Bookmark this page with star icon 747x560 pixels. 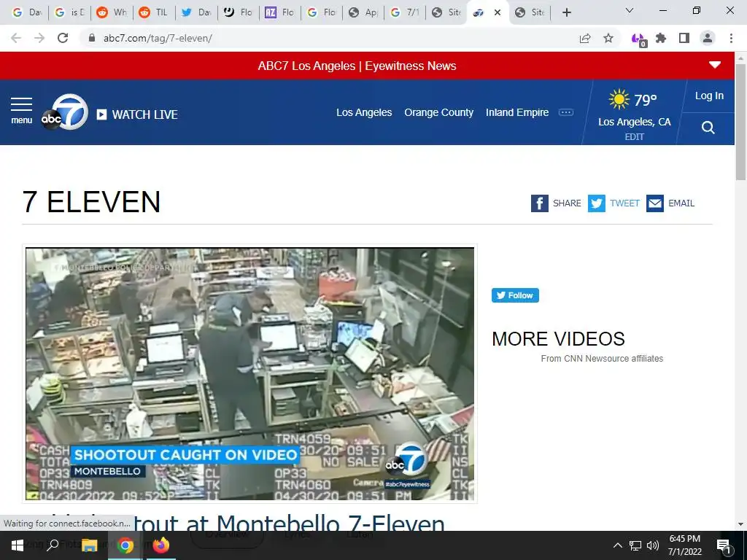click(608, 38)
